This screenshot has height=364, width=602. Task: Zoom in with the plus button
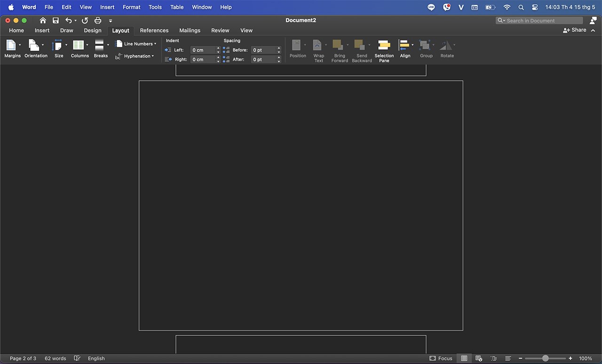pyautogui.click(x=570, y=358)
